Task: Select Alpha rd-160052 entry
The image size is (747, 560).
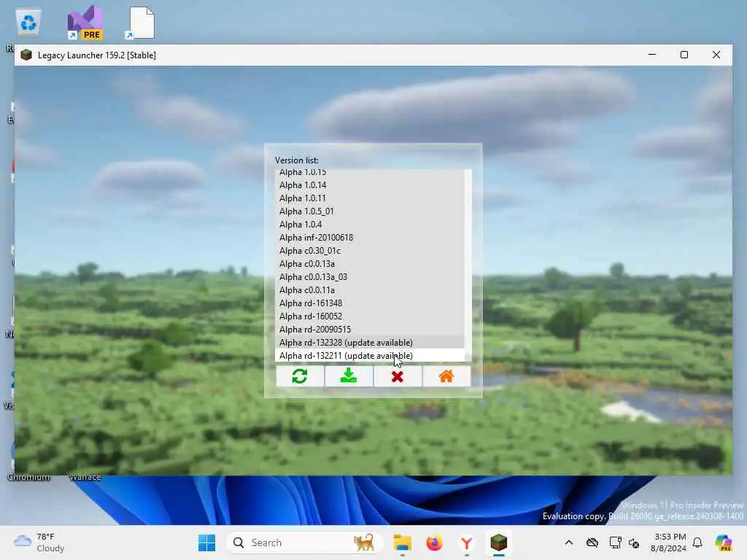Action: (370, 316)
